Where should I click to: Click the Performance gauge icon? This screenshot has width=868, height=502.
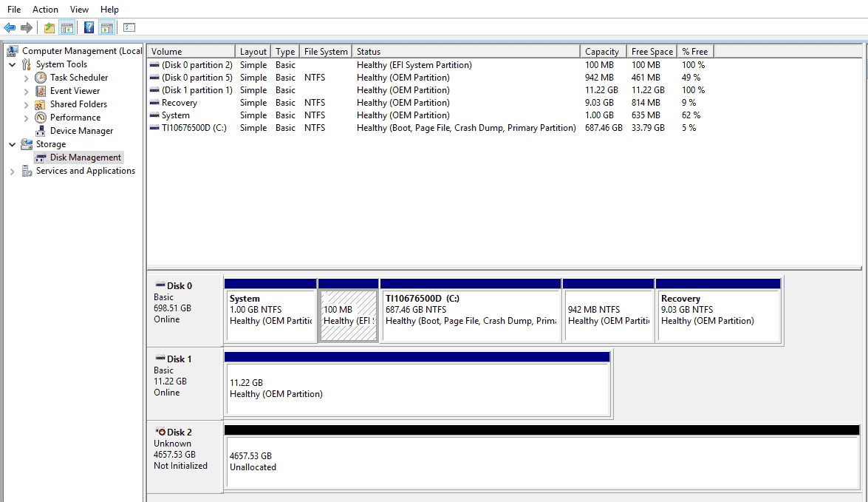[41, 118]
